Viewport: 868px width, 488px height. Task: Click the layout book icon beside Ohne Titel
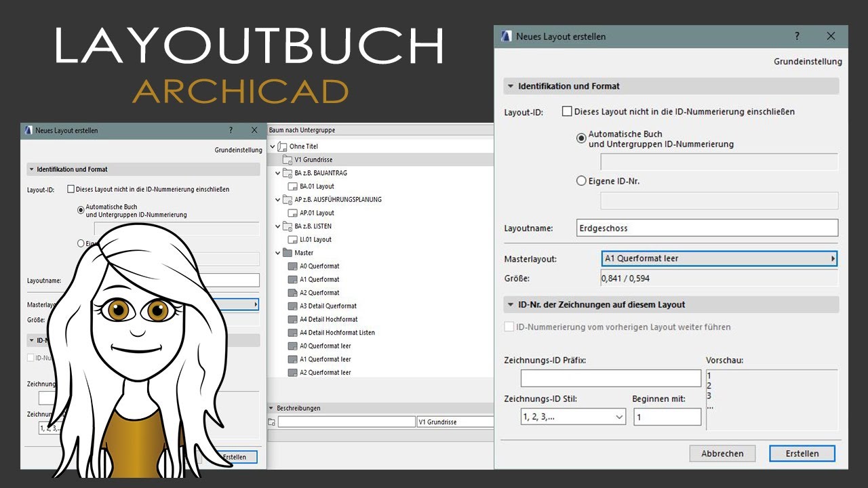tap(282, 146)
